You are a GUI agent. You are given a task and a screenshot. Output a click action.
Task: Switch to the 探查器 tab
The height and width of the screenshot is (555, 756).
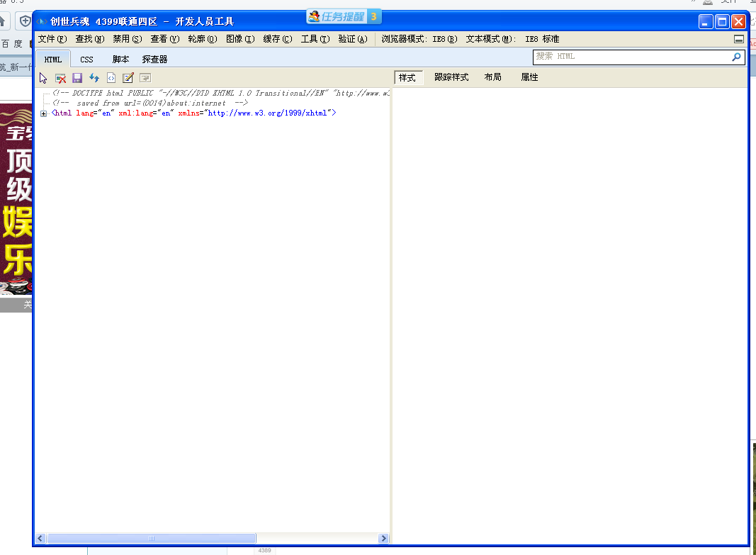click(154, 60)
